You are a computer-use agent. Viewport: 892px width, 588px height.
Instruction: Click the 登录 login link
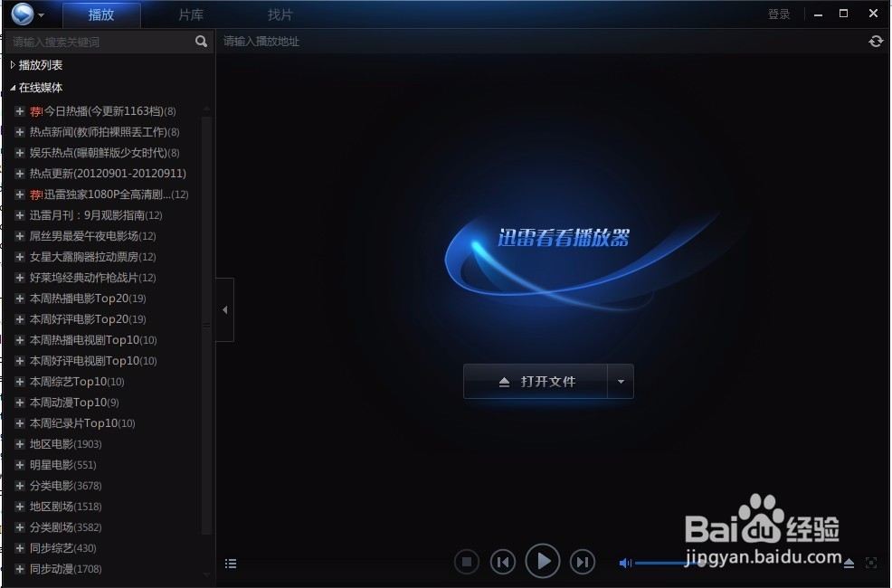point(779,14)
